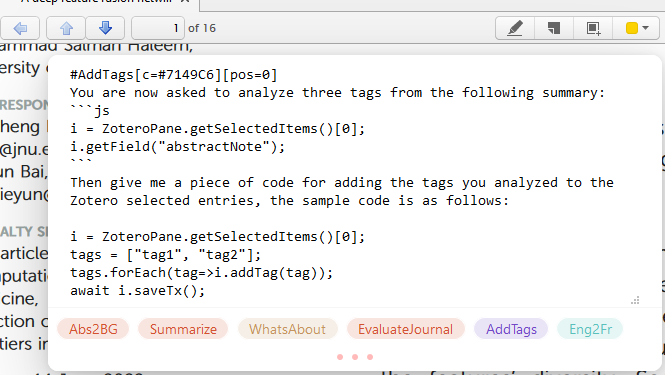Click the yellow color swatch

(631, 28)
